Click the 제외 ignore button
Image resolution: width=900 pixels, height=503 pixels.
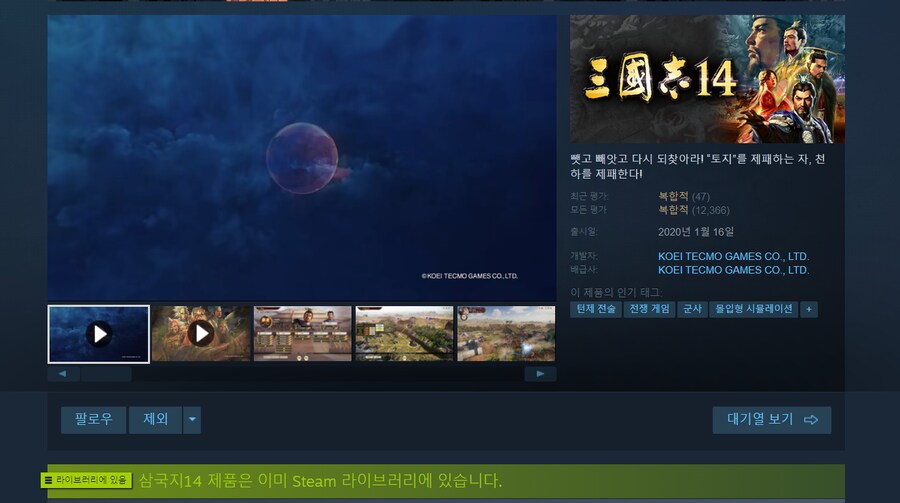click(156, 420)
